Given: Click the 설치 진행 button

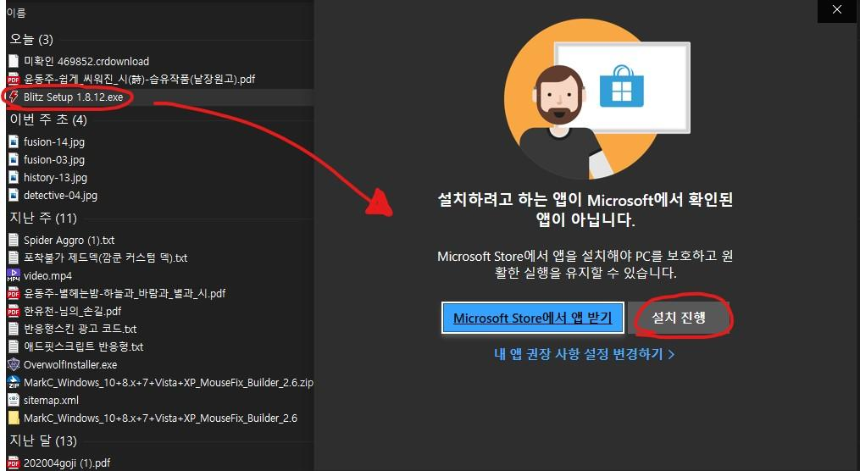Looking at the screenshot, I should 678,318.
